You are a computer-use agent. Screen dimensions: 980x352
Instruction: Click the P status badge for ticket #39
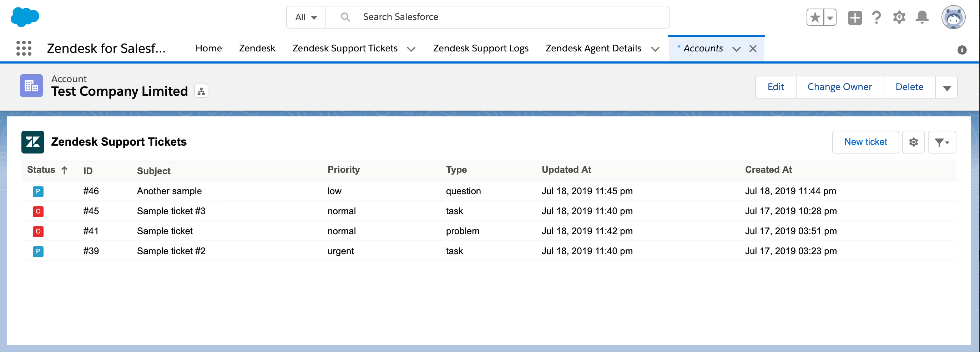[38, 251]
